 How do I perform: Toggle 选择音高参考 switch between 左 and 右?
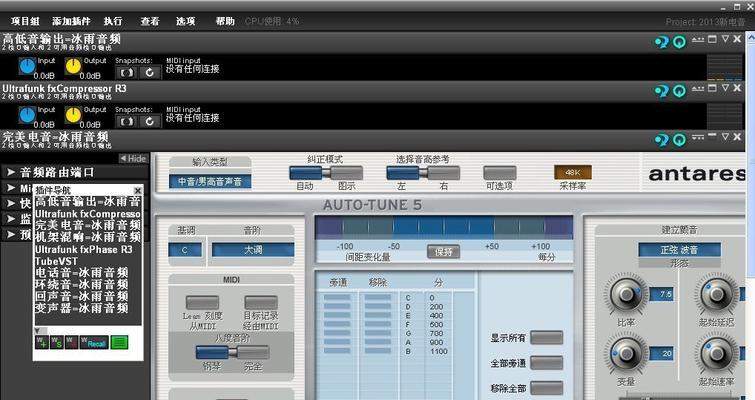coord(423,173)
